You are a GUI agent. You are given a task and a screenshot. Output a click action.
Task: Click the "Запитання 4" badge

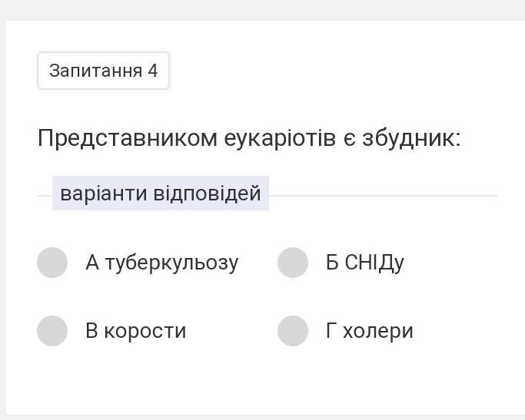pyautogui.click(x=103, y=71)
